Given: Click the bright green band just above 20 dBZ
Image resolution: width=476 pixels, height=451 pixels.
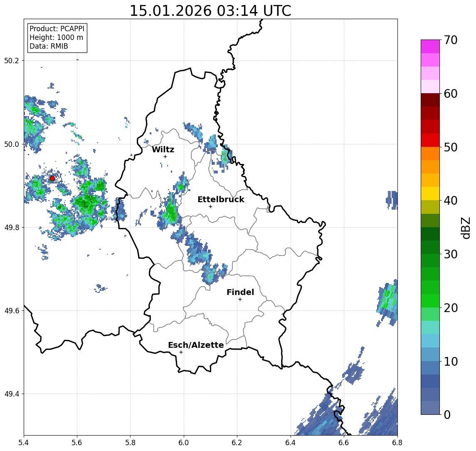Looking at the screenshot, I should coord(430,300).
